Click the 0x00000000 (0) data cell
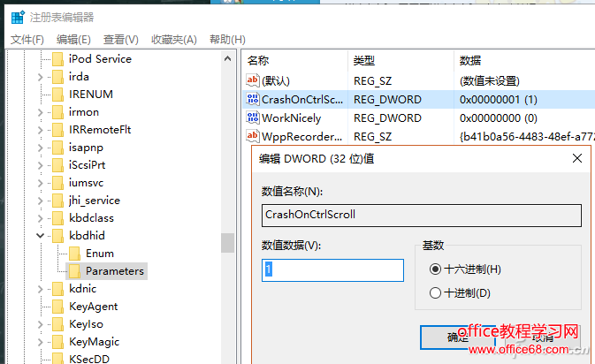The image size is (595, 364). click(x=499, y=118)
